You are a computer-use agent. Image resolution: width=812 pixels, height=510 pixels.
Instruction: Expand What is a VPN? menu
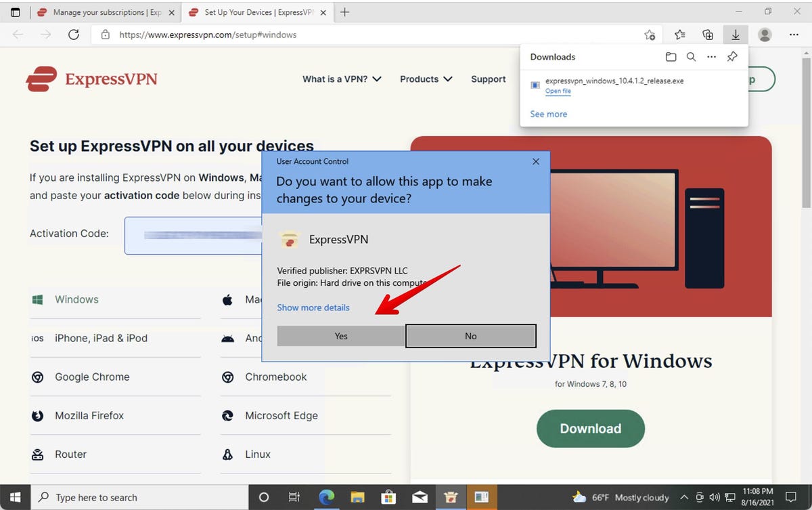click(x=342, y=79)
